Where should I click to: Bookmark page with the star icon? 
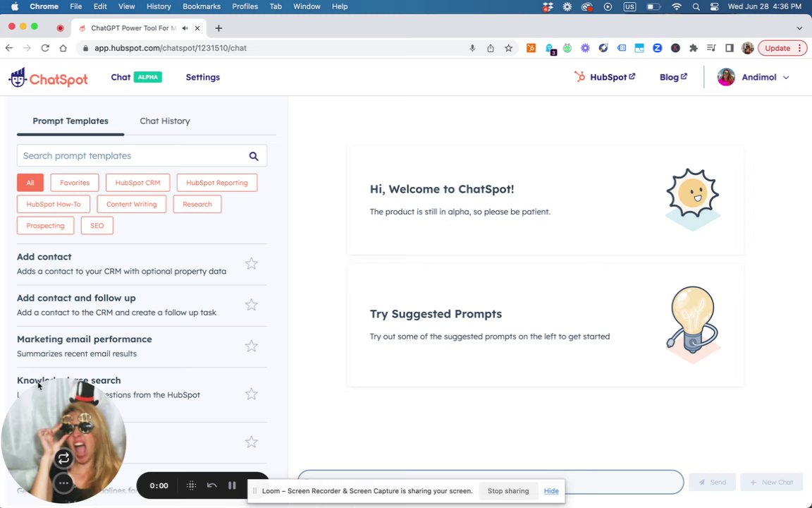508,48
